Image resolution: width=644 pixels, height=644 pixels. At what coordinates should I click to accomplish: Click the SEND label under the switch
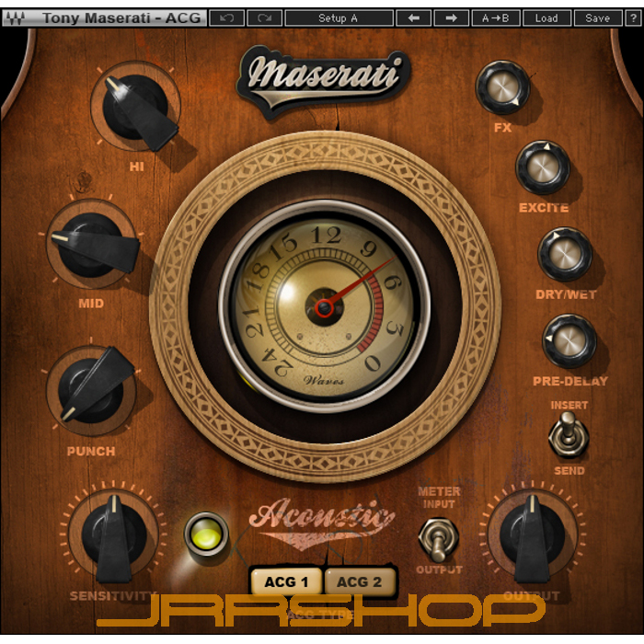point(569,471)
